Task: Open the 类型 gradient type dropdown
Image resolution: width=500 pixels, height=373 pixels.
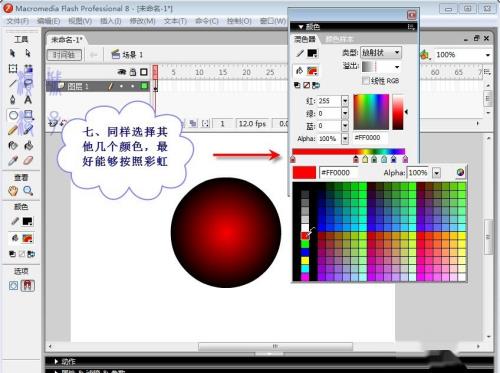Action: coord(381,53)
